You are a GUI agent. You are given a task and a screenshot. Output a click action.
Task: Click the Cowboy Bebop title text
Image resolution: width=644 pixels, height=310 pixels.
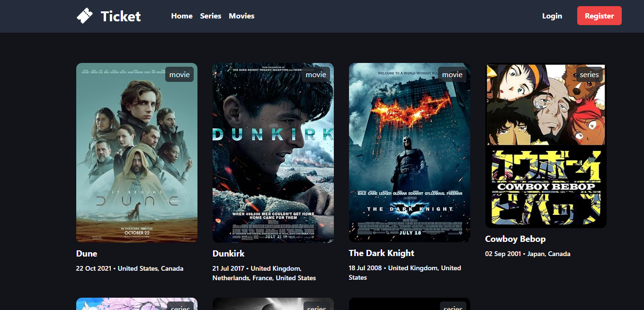(x=515, y=239)
